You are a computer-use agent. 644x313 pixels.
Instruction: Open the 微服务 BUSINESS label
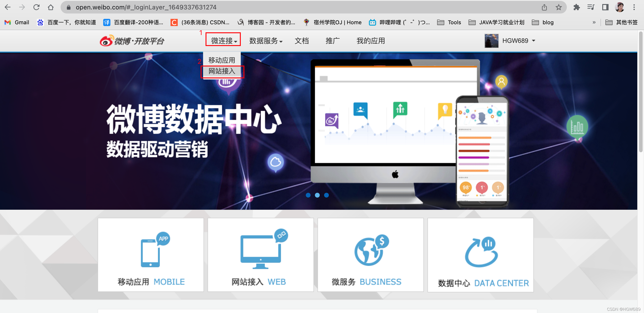366,282
